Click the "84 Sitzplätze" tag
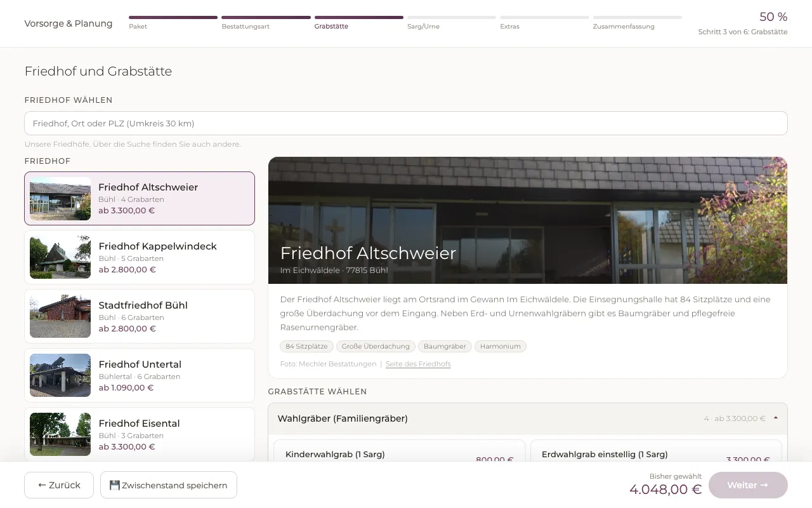Image resolution: width=812 pixels, height=508 pixels. 306,346
